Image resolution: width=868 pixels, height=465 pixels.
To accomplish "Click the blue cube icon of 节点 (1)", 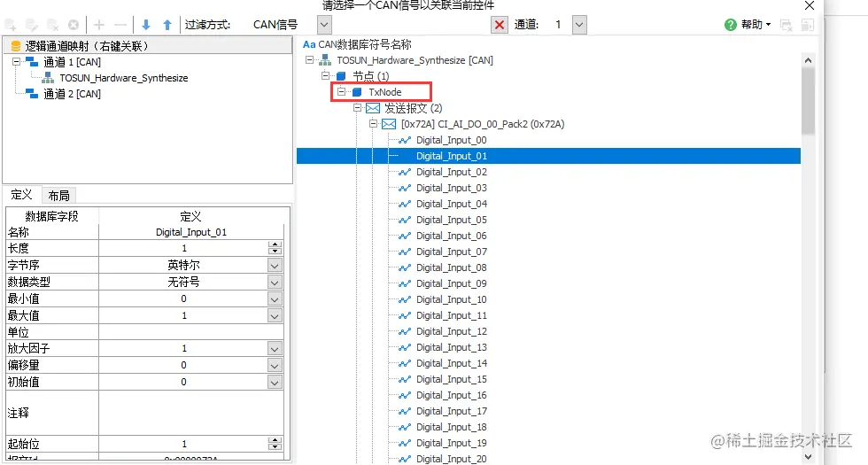I will 341,76.
